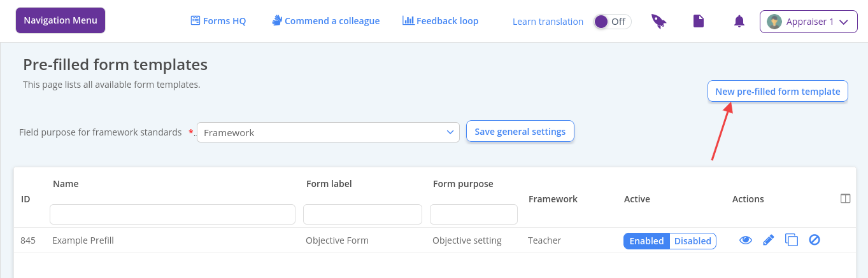Click the Name column filter field

173,214
